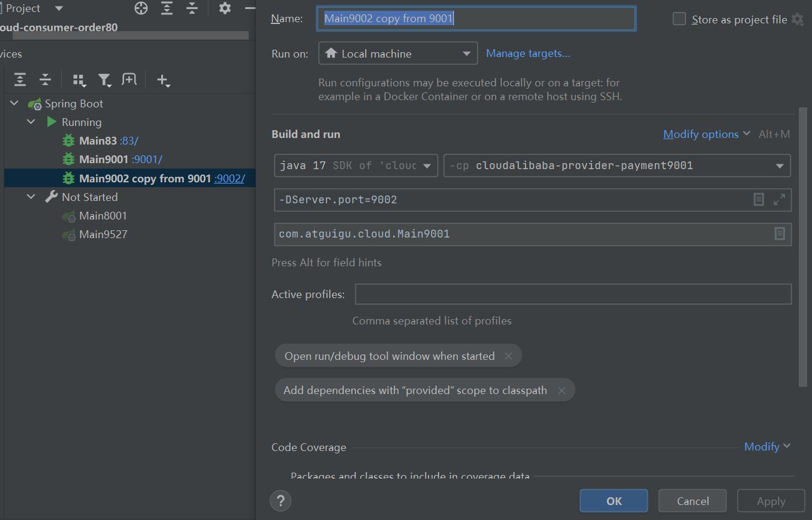Viewport: 812px width, 520px height.
Task: Open the Run on Local machine dropdown
Action: (x=398, y=53)
